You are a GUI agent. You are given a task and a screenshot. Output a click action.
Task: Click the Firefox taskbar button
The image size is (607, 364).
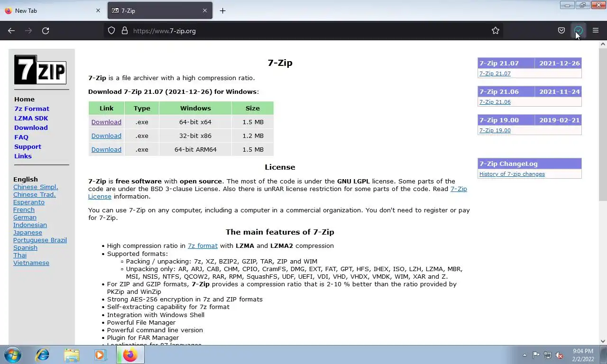[x=130, y=355]
